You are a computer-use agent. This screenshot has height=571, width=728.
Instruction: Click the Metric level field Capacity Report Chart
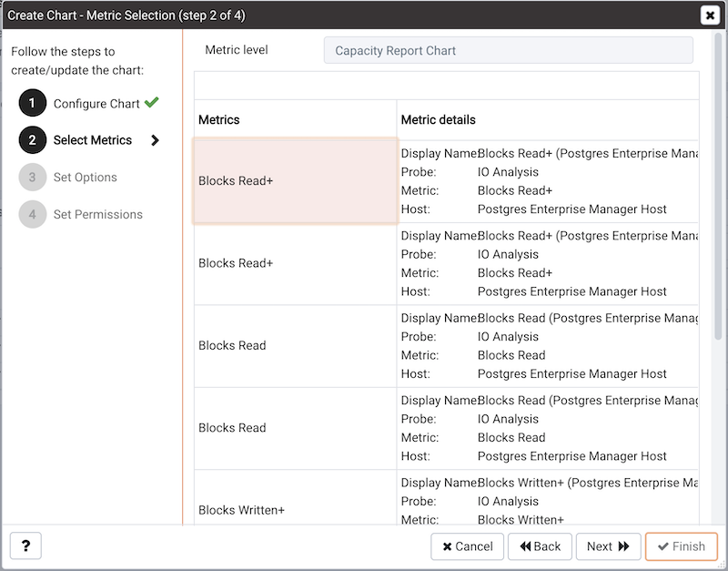pos(509,50)
